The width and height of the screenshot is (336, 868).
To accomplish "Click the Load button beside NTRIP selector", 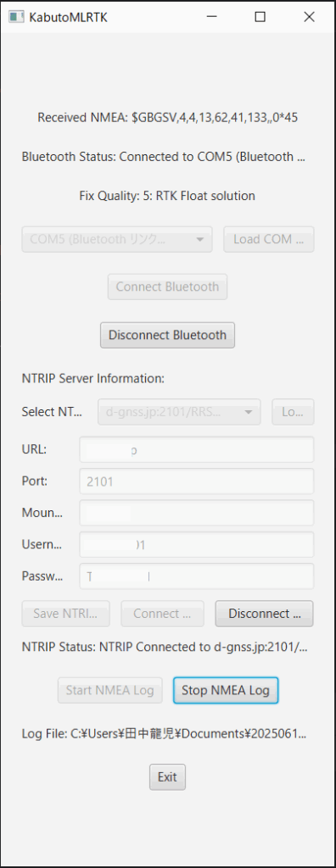I will (x=293, y=412).
